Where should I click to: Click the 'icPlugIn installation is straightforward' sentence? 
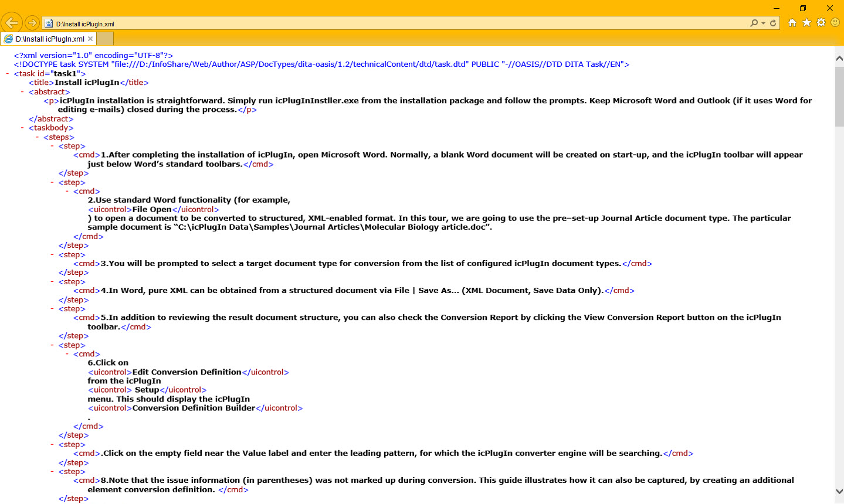(x=142, y=101)
